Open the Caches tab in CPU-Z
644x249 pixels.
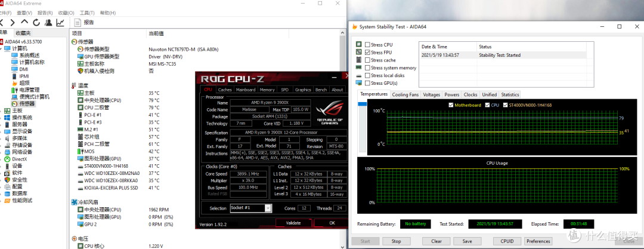click(x=225, y=90)
